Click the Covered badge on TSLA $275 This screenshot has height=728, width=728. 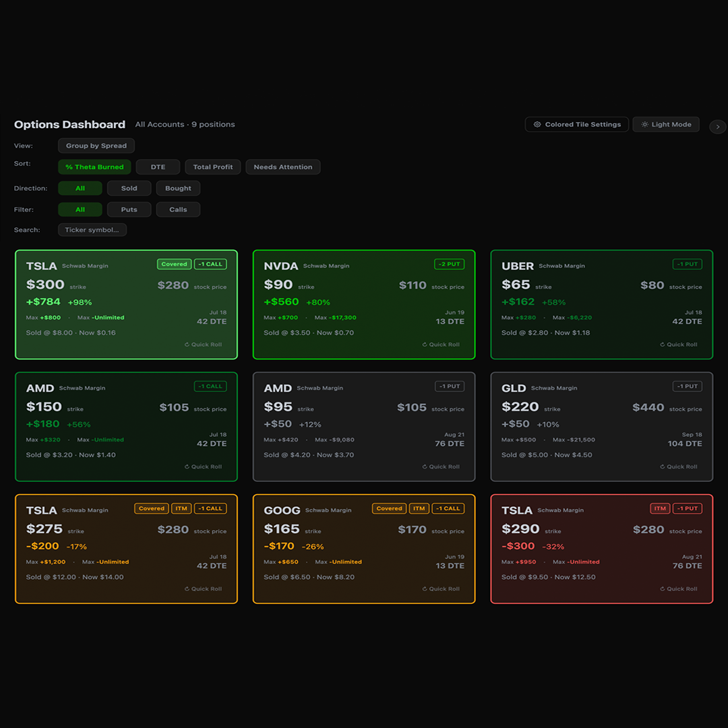coord(152,508)
